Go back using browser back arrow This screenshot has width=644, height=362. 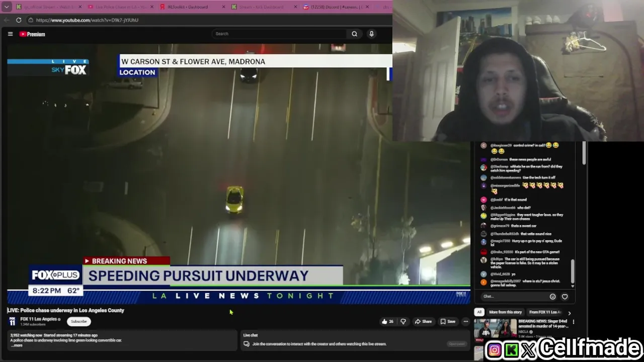click(6, 20)
